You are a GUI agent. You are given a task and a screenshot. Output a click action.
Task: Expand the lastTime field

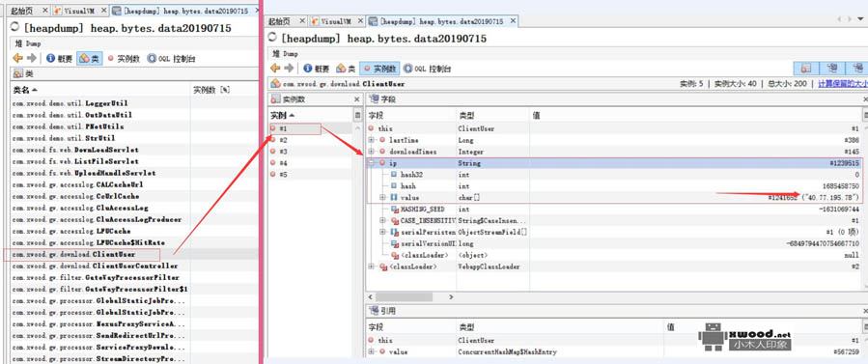(372, 140)
